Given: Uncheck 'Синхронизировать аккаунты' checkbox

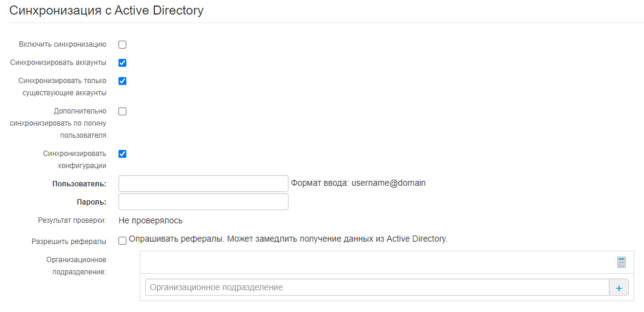Looking at the screenshot, I should [x=122, y=63].
